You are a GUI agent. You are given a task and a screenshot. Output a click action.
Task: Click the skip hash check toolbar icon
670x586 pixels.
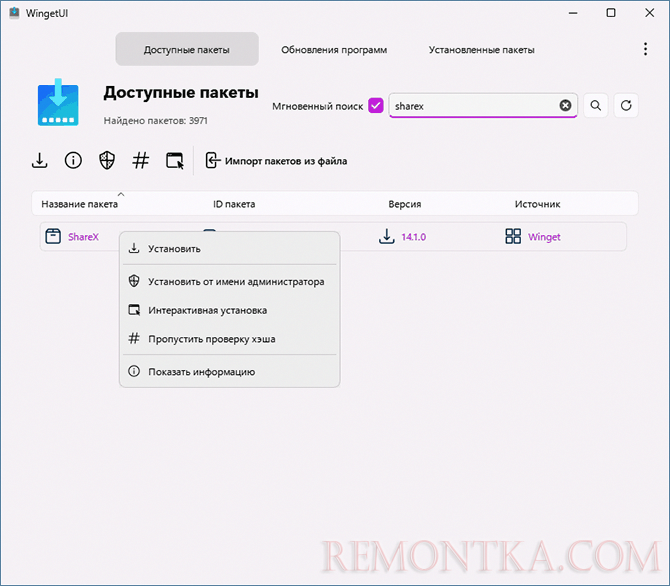(x=141, y=161)
